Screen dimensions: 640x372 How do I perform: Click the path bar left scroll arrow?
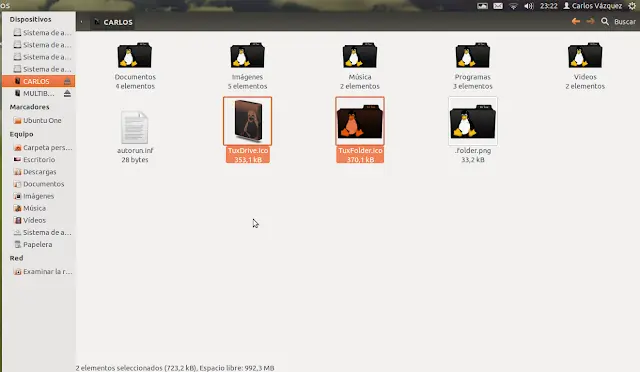coord(81,22)
